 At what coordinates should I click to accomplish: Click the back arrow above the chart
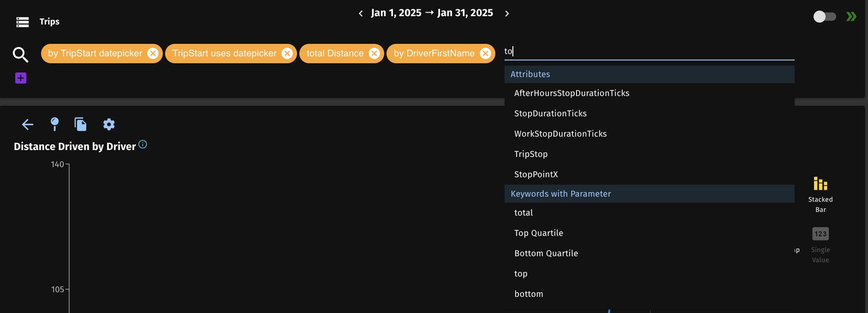pos(28,124)
